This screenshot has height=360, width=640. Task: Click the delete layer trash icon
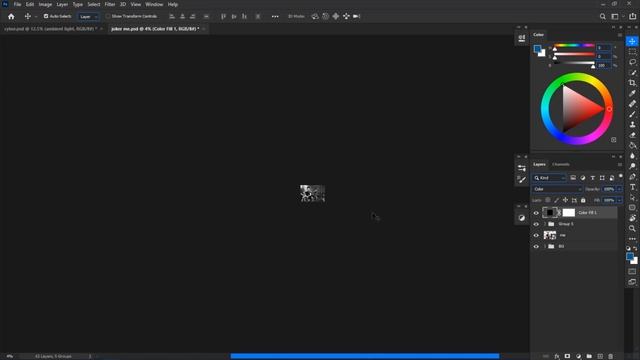(x=611, y=356)
